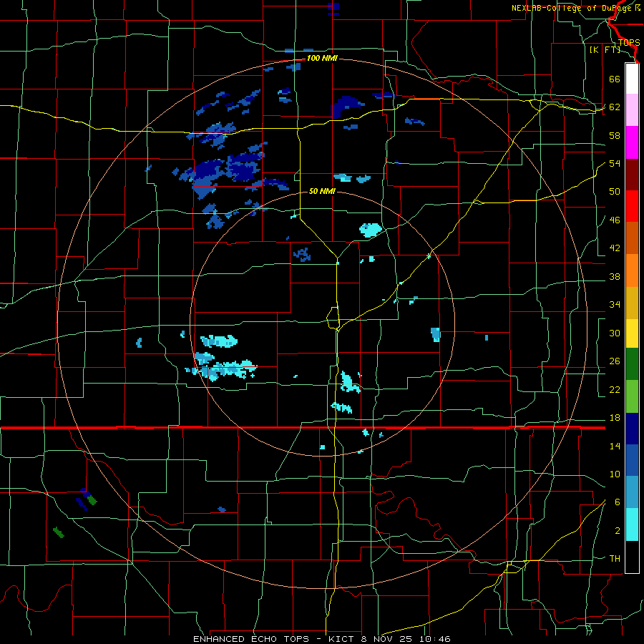The height and width of the screenshot is (644, 644).
Task: Click the legend value '50'
Action: point(615,192)
